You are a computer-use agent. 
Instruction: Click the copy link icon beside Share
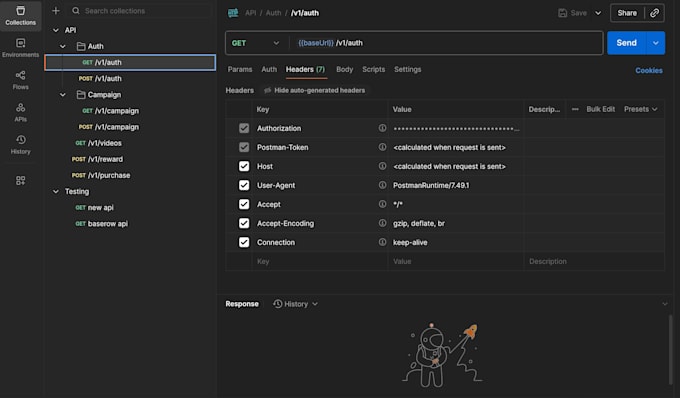[654, 13]
